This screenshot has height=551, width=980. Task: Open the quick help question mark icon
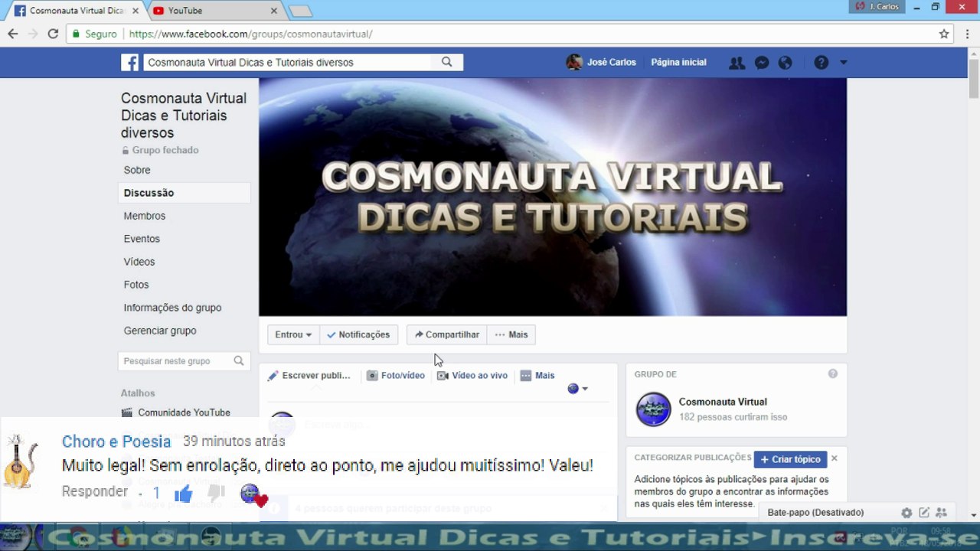tap(822, 63)
